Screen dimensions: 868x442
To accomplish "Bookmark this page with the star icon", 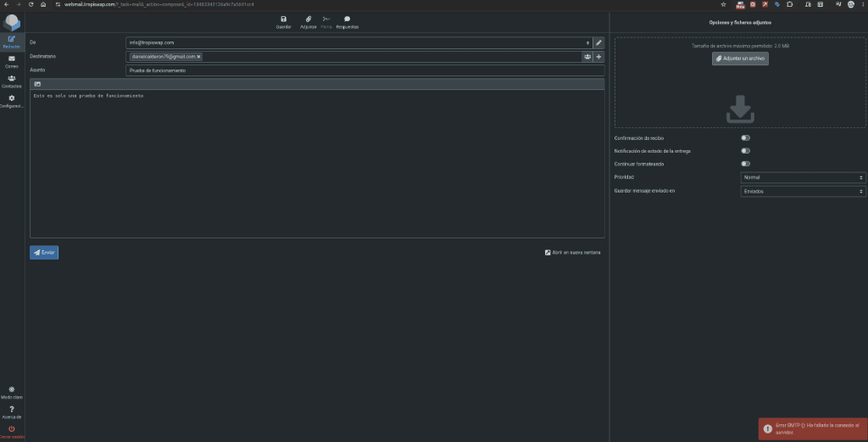I will pos(723,4).
